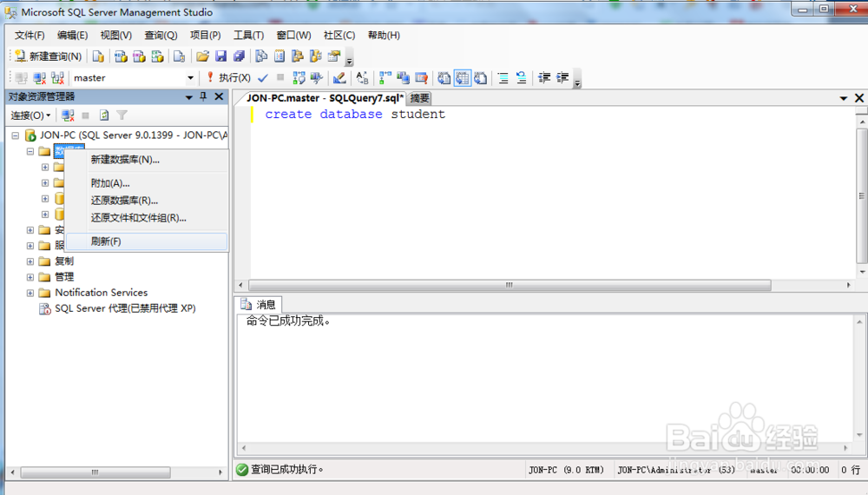Click the Increase Indent icon
Viewport: 868px width, 495px height.
coord(562,78)
